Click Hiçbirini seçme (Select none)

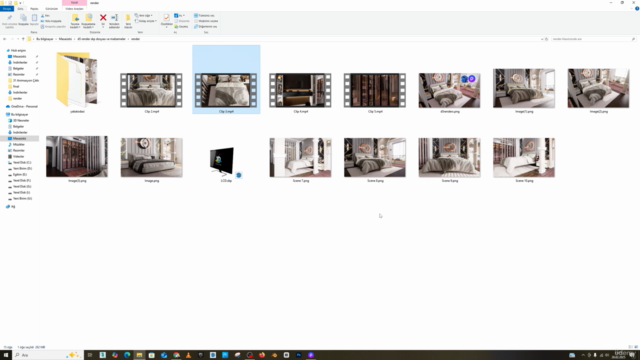(206, 21)
